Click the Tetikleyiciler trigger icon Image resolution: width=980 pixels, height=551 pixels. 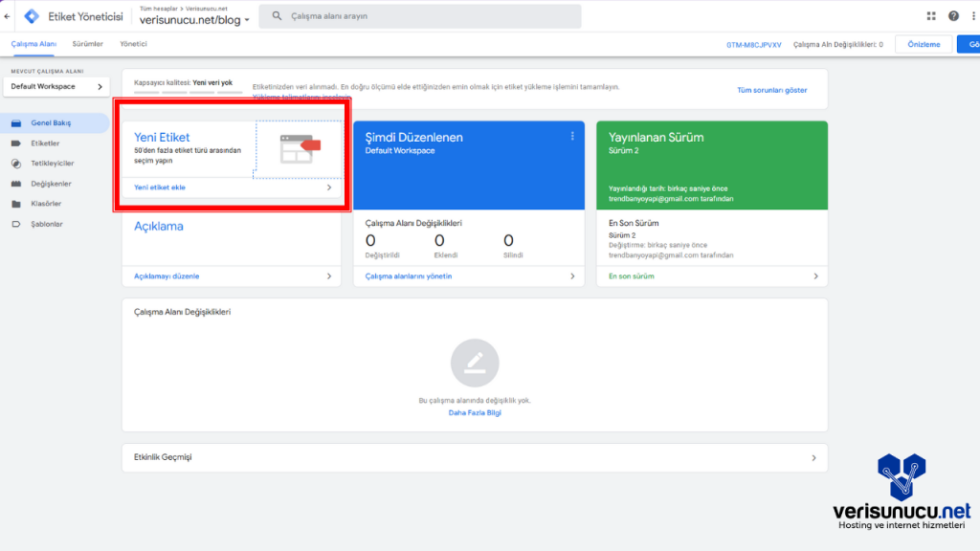(16, 164)
